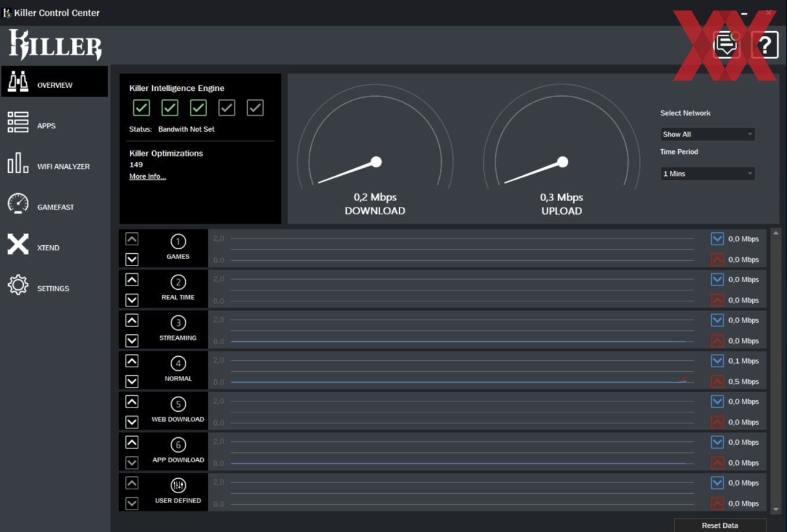The image size is (787, 532).
Task: Open the Xtend section
Action: pyautogui.click(x=54, y=245)
